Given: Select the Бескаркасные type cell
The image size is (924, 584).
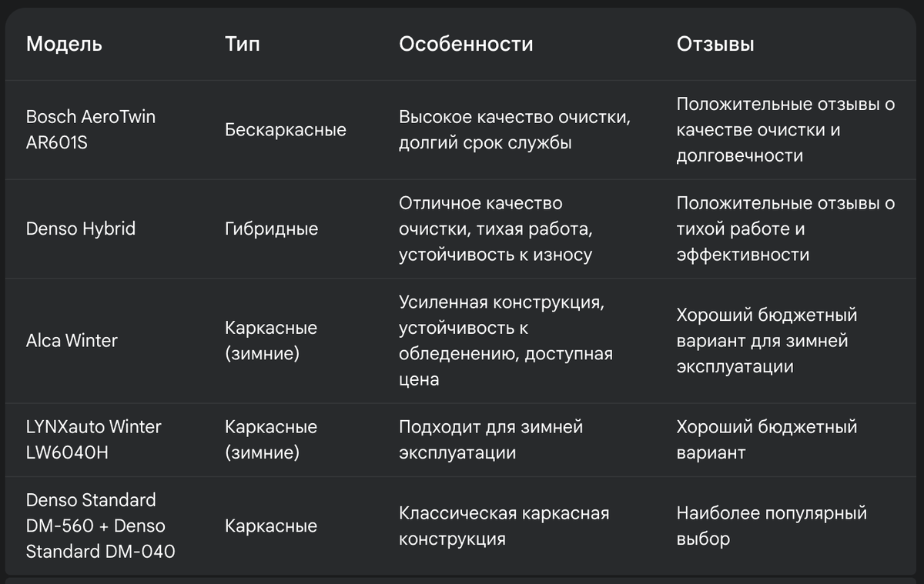Looking at the screenshot, I should 285,130.
